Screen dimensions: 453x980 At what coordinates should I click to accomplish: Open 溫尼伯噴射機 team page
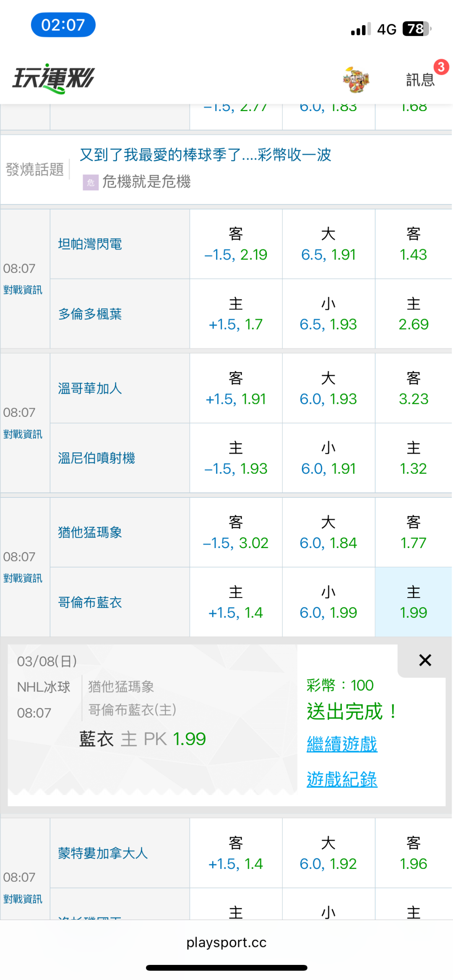click(96, 458)
